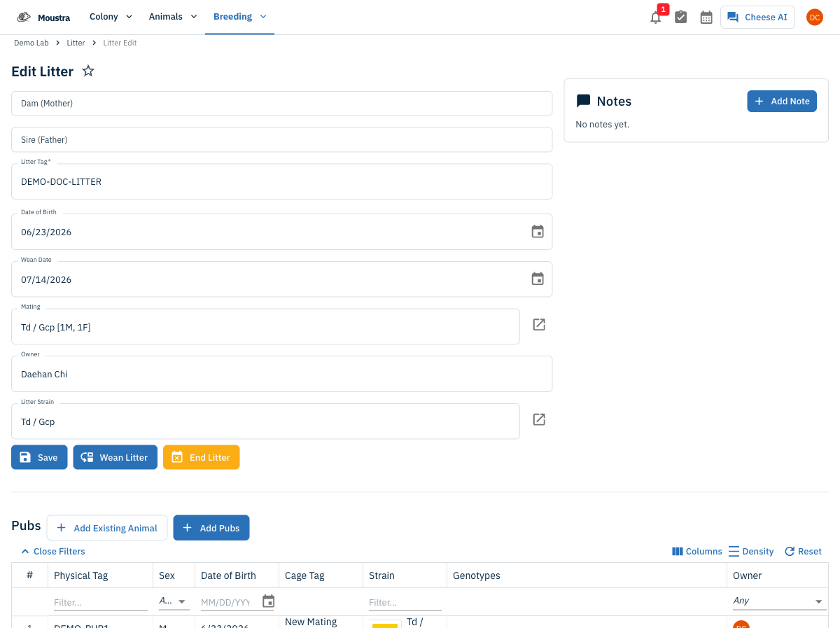Click the Notes chat bubble icon
The height and width of the screenshot is (628, 840).
(583, 102)
